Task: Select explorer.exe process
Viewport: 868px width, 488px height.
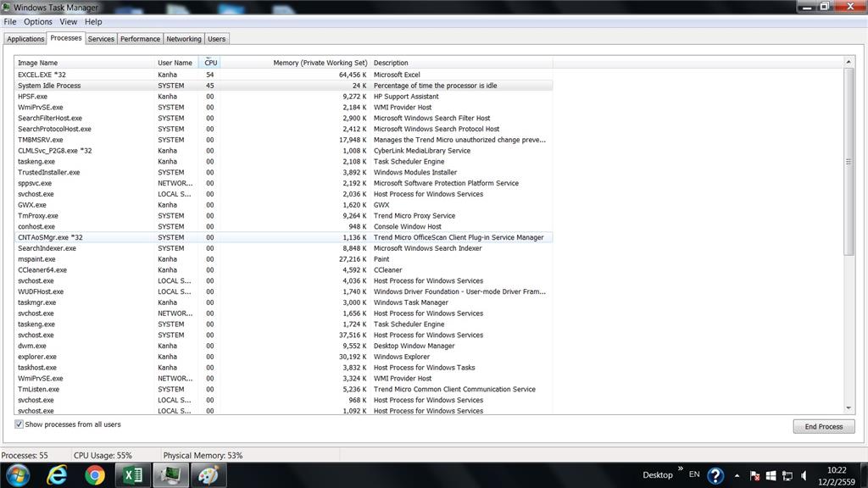Action: 283,357
